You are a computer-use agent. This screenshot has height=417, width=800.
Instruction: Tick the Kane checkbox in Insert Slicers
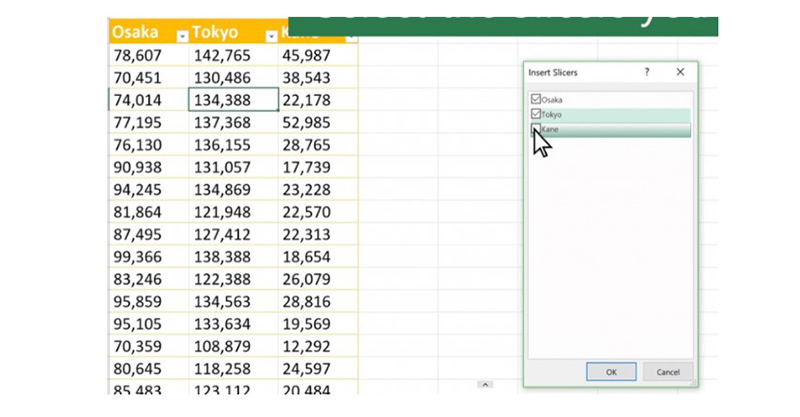536,129
